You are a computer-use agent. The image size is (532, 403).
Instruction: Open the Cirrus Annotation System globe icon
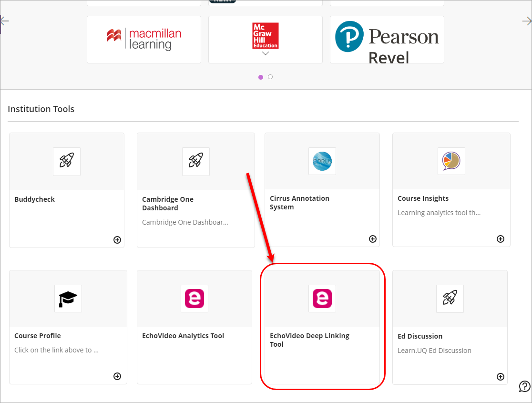coord(322,161)
